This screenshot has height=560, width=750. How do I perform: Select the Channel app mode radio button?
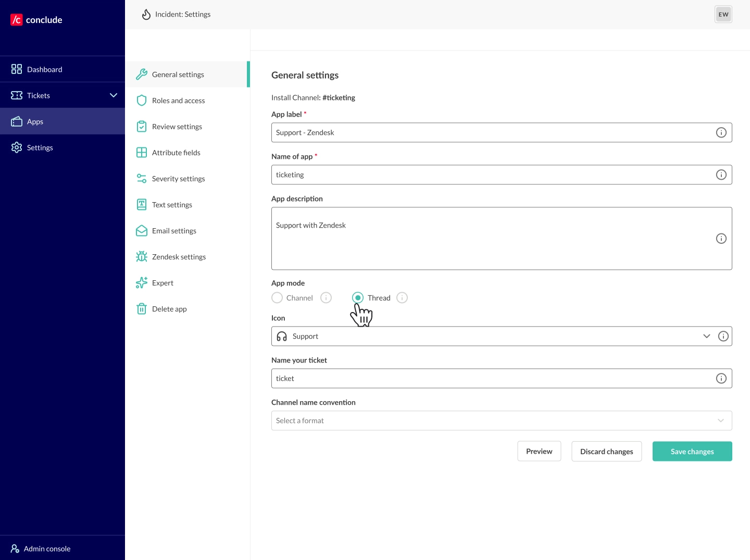click(x=277, y=297)
